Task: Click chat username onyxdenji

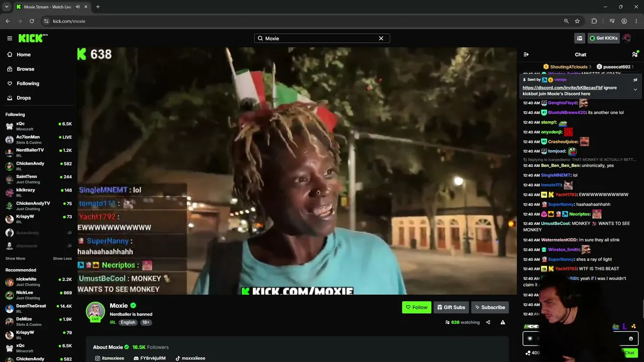Action: click(551, 132)
